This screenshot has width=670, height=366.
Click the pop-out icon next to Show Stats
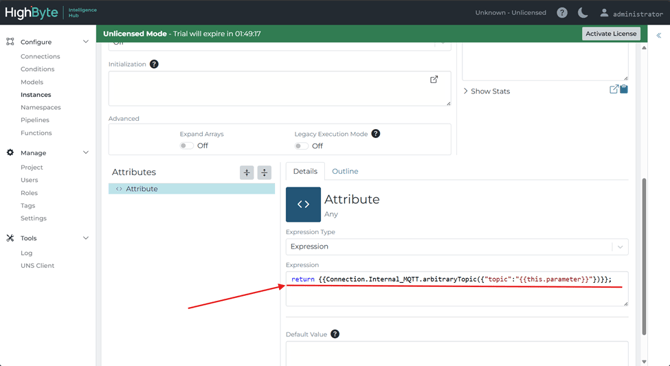pos(614,89)
